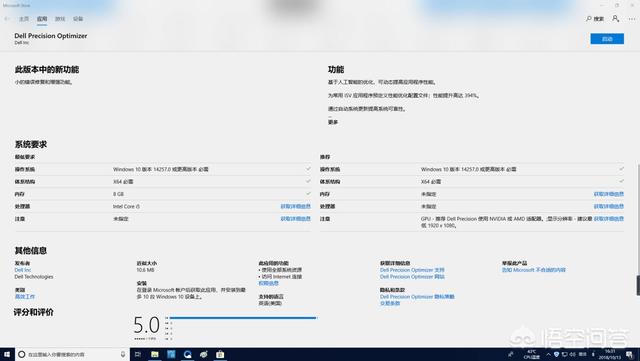640x361 pixels.
Task: Click the blue Launch button
Action: [x=607, y=39]
